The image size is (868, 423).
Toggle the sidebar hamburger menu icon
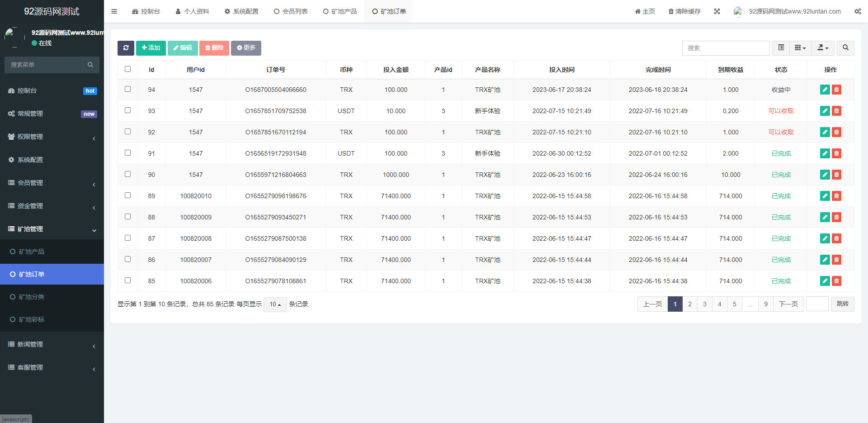[114, 11]
